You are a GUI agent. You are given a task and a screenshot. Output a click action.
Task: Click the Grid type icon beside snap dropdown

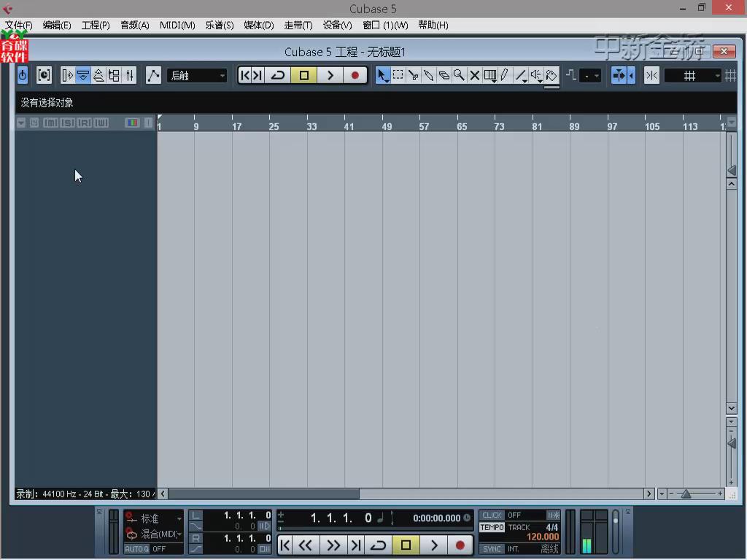[x=731, y=75]
